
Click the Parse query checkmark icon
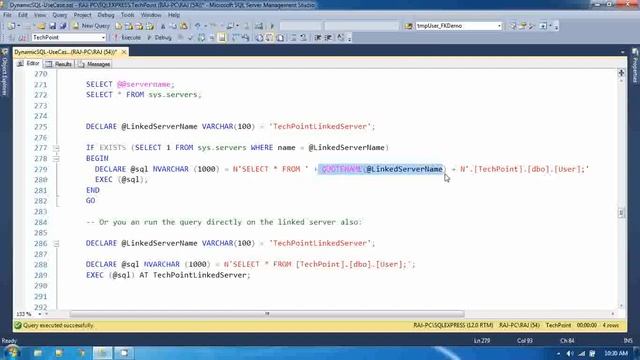[190, 38]
